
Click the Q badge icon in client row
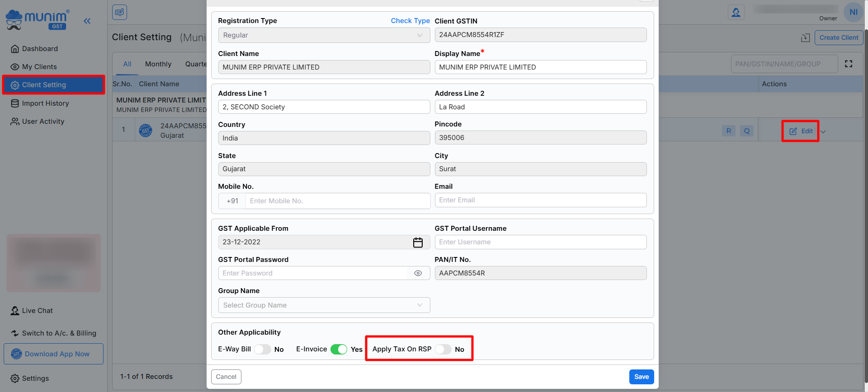click(747, 131)
